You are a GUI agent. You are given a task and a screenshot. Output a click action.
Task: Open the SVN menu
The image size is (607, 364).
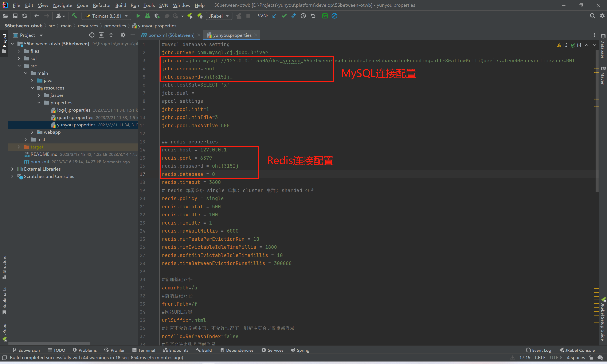(x=164, y=5)
